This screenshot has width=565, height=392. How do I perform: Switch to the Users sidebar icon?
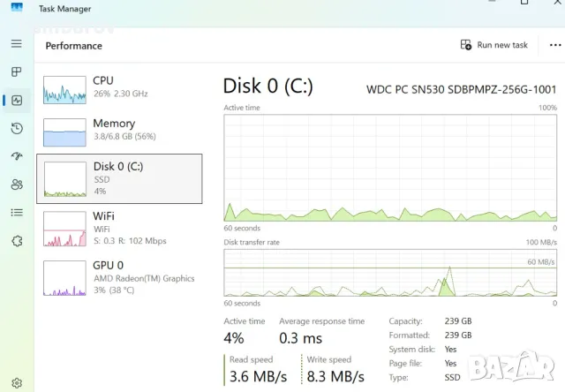pos(16,185)
